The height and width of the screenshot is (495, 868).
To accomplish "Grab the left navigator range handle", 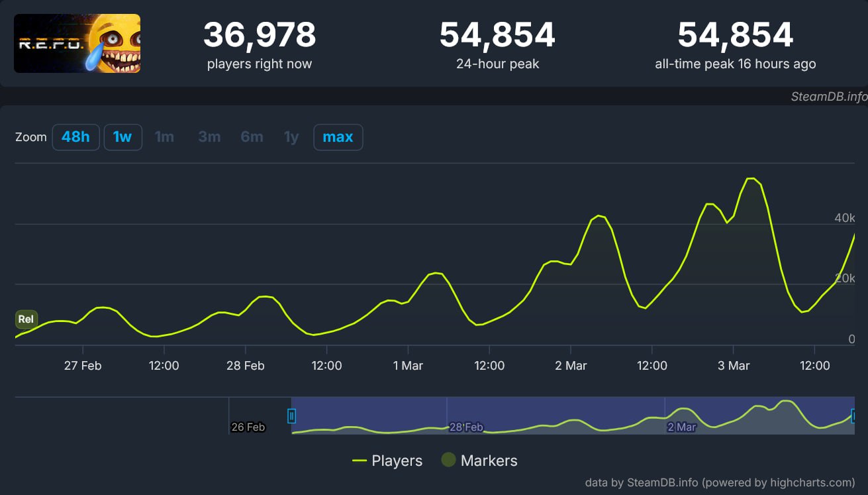I will [x=291, y=416].
